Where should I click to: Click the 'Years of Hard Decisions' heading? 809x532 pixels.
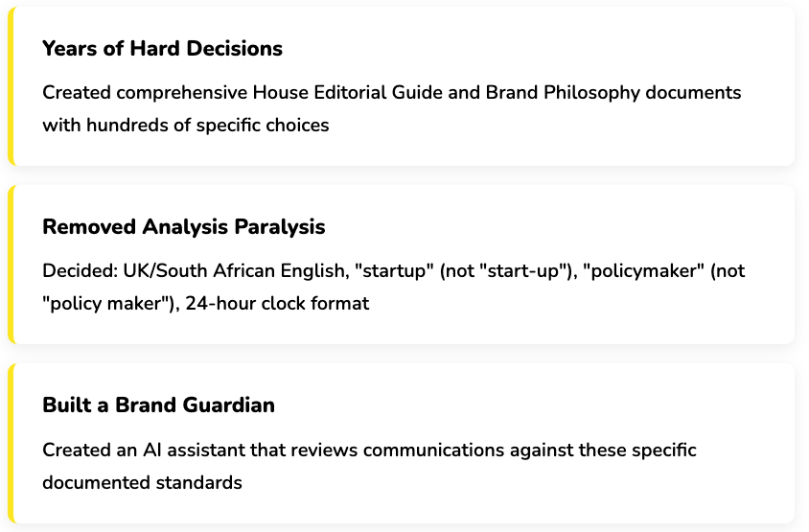162,49
